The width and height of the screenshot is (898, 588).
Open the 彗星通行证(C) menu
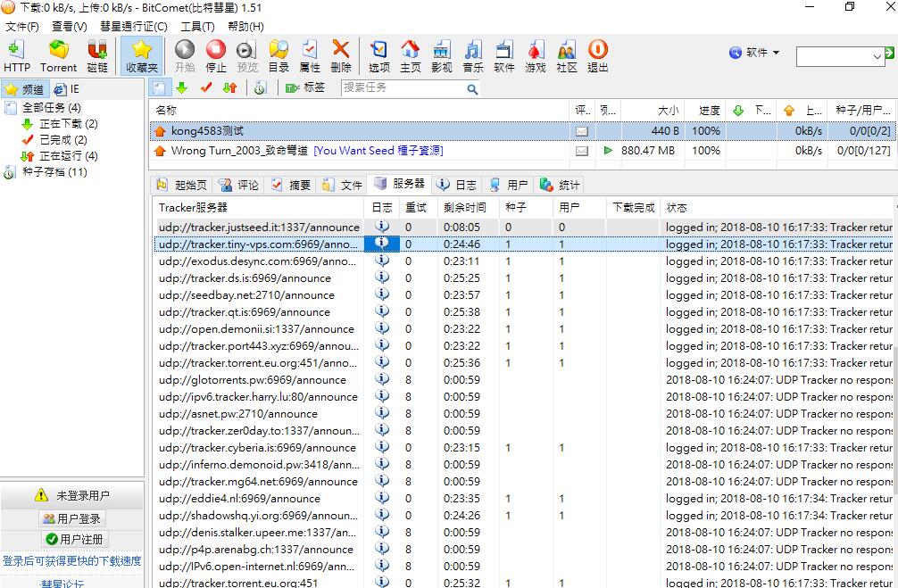coord(133,27)
